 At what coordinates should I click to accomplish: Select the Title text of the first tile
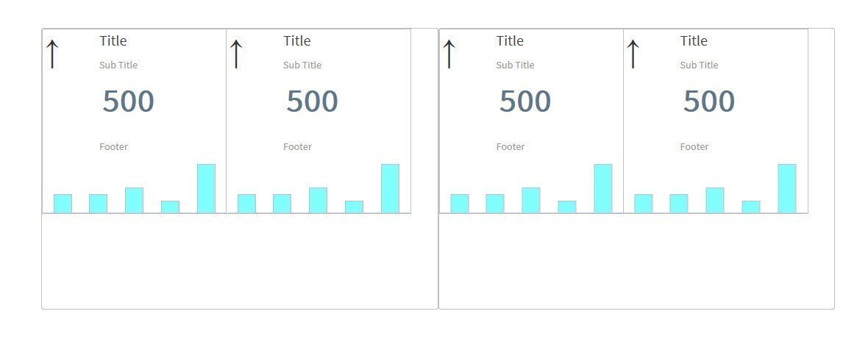(x=113, y=41)
